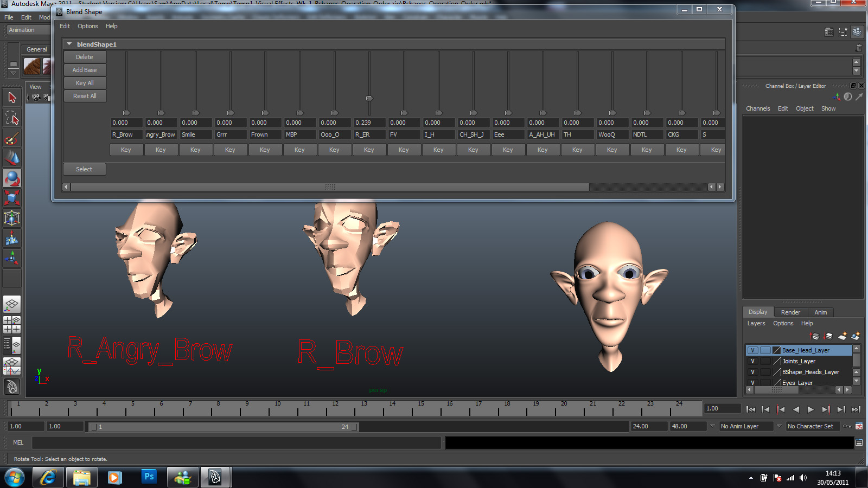This screenshot has width=868, height=488.
Task: Create a new empty display layer
Action: (x=843, y=336)
